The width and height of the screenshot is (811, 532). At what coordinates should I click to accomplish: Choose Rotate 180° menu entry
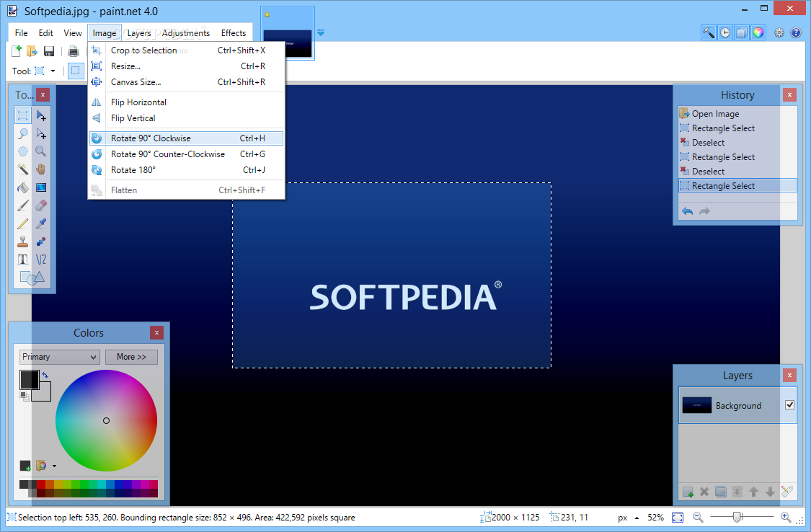pos(186,169)
